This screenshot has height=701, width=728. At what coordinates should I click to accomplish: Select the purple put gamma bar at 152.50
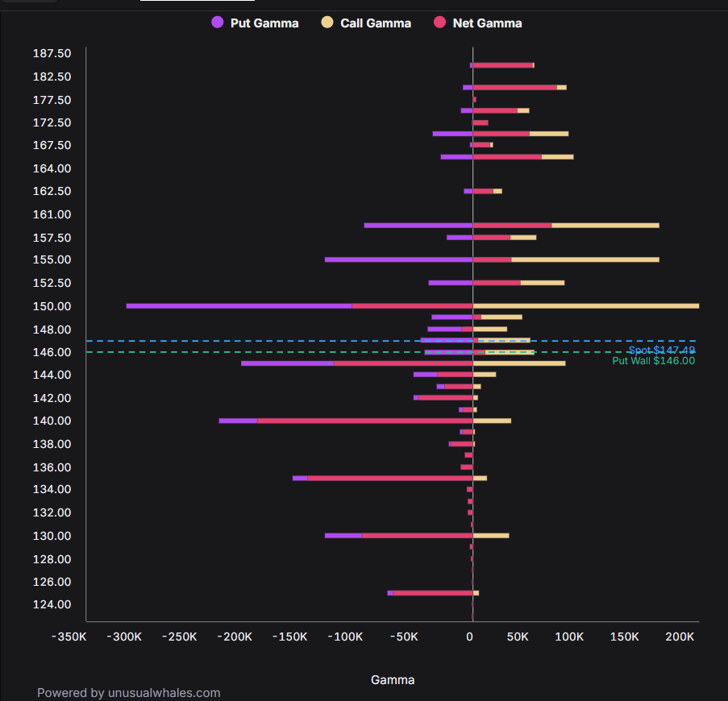point(451,283)
